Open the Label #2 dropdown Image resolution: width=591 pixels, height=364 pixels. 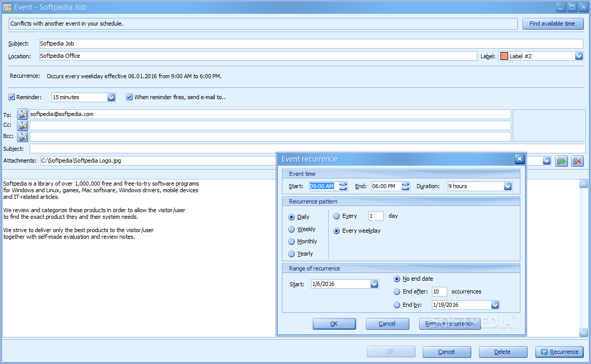pos(579,56)
